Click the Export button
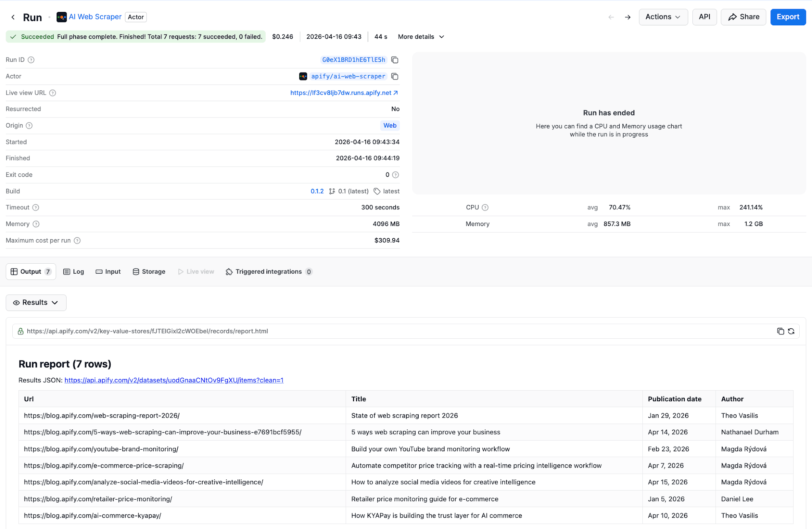This screenshot has height=529, width=812. (x=787, y=17)
